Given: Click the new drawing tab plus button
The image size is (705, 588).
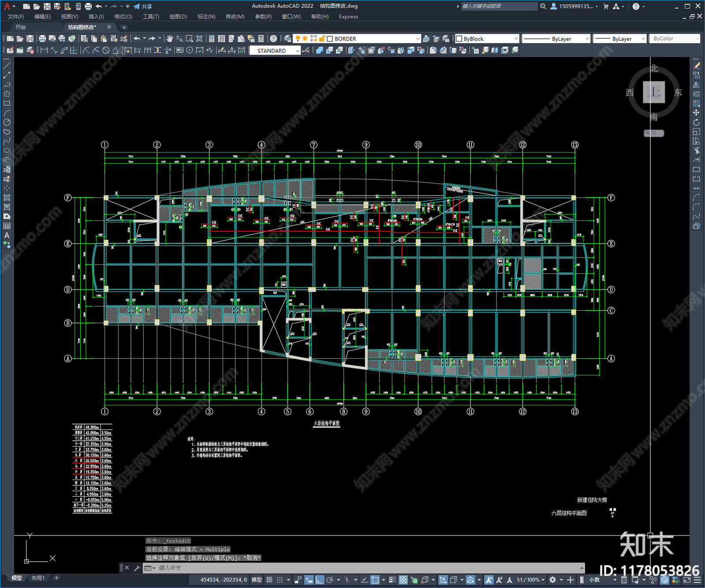Looking at the screenshot, I should point(124,27).
